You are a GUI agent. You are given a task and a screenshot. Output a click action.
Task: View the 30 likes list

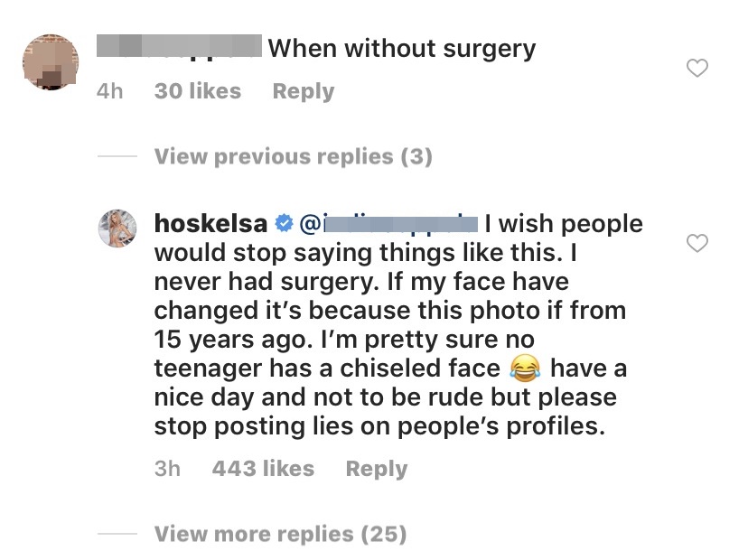pos(198,91)
